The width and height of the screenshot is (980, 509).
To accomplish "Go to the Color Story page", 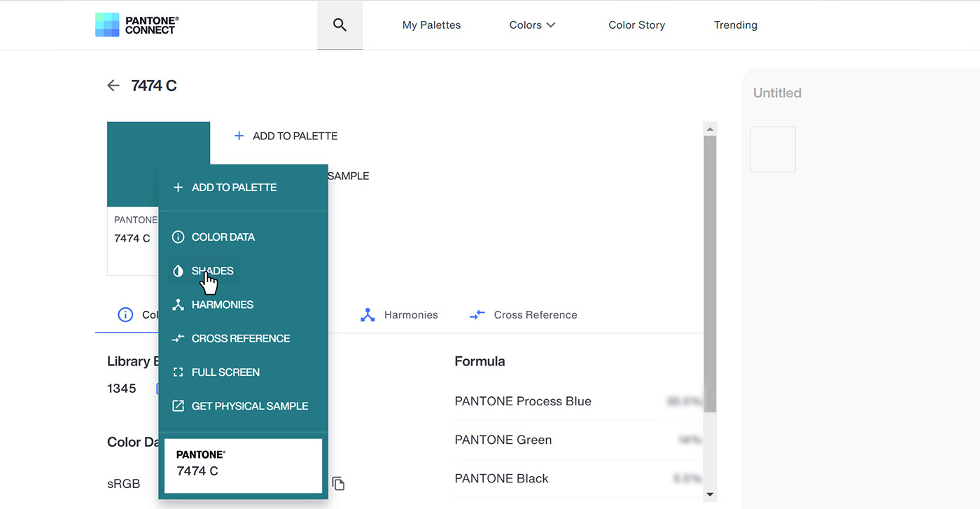I will (x=636, y=25).
